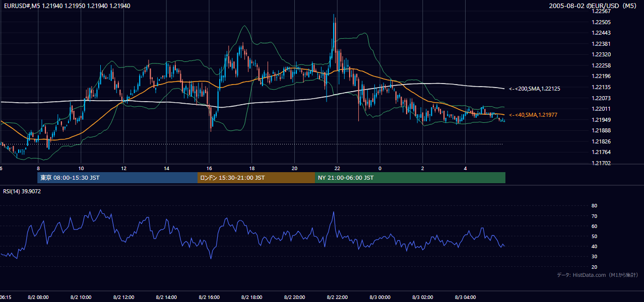Click price level 1.22258 on the axis
The height and width of the screenshot is (302, 644).
point(601,65)
